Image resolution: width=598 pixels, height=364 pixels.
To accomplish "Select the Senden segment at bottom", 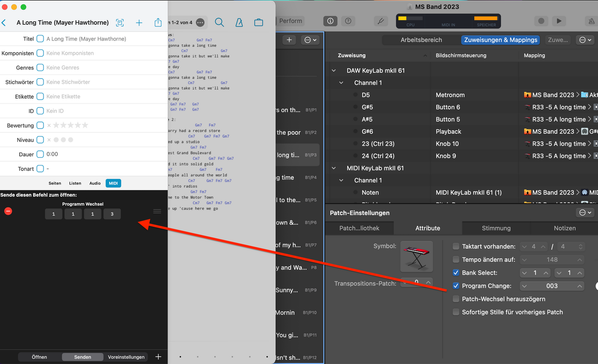I will 83,357.
